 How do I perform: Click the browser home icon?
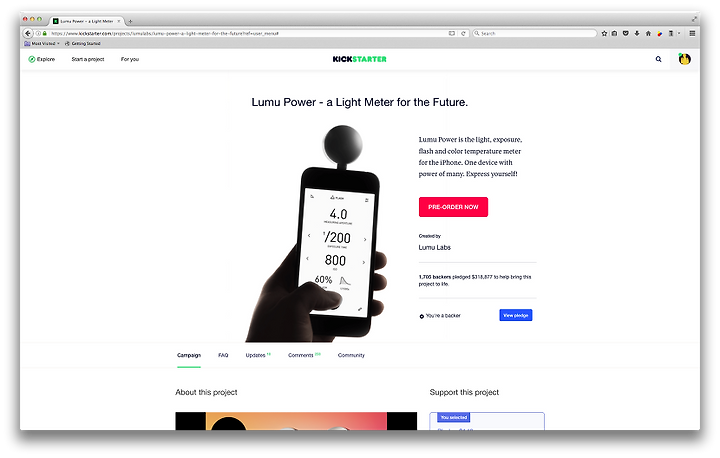648,34
